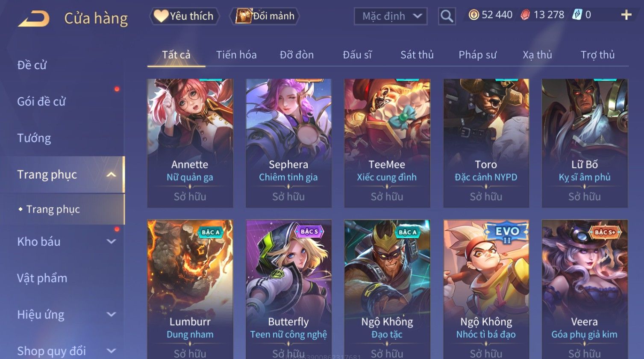
Task: Select the Sát thủ tab
Action: (417, 55)
